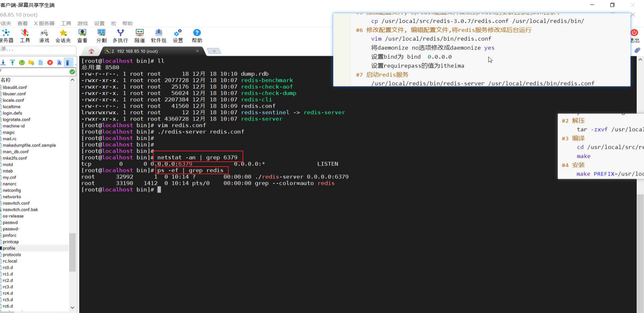
Task: Select os-release in file list
Action: coord(13,216)
